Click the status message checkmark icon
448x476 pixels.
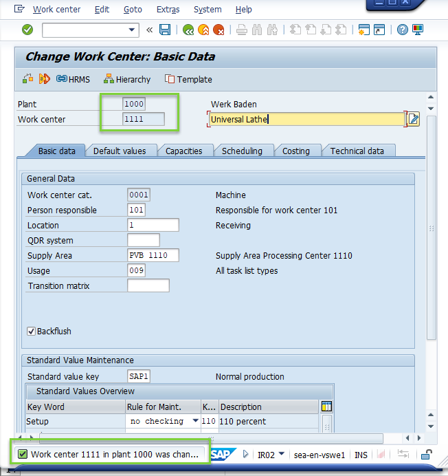point(23,454)
